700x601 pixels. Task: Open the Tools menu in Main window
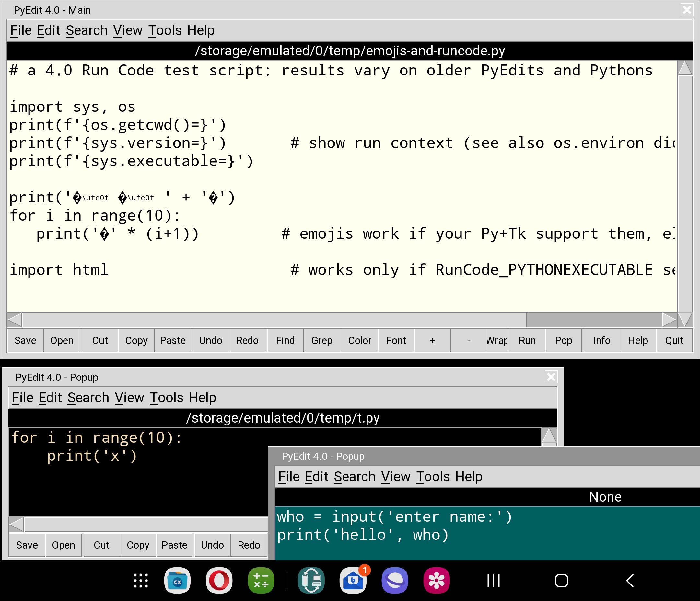(x=165, y=30)
